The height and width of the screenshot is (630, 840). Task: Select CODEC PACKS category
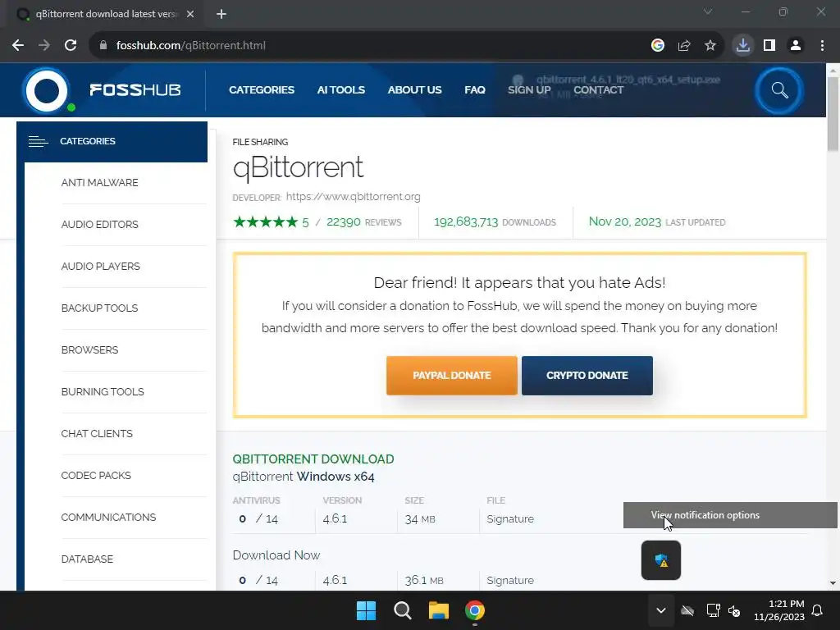[96, 475]
